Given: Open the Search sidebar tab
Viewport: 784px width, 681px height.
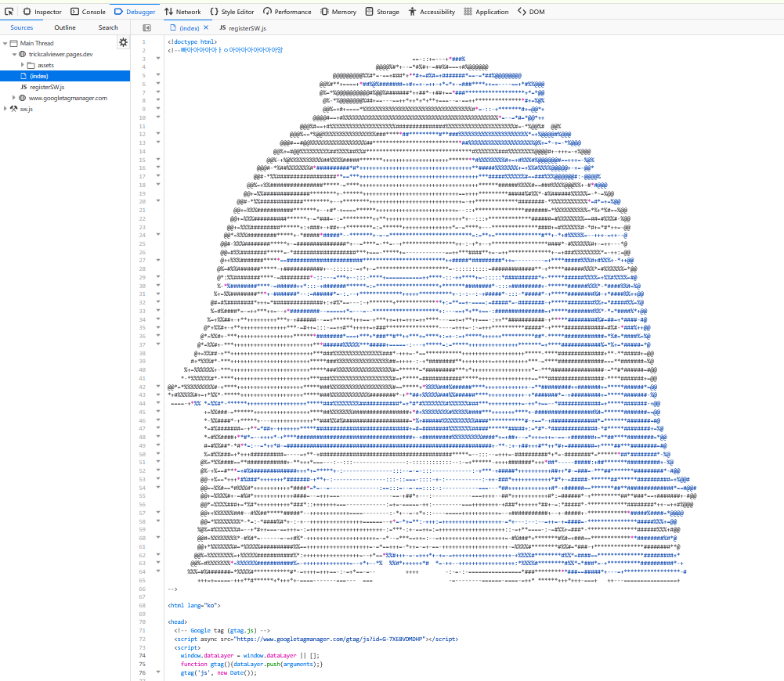Looking at the screenshot, I should (108, 27).
